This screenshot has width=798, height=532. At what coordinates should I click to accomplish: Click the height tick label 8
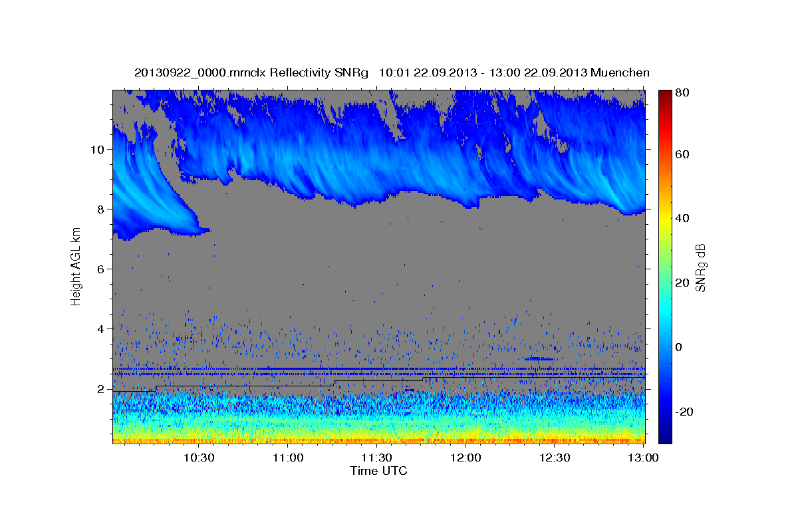pyautogui.click(x=100, y=209)
